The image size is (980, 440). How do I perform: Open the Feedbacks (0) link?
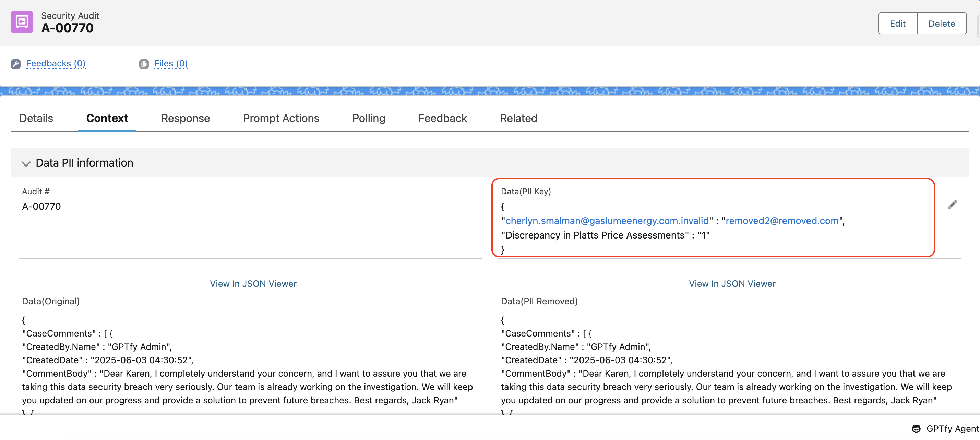(56, 63)
